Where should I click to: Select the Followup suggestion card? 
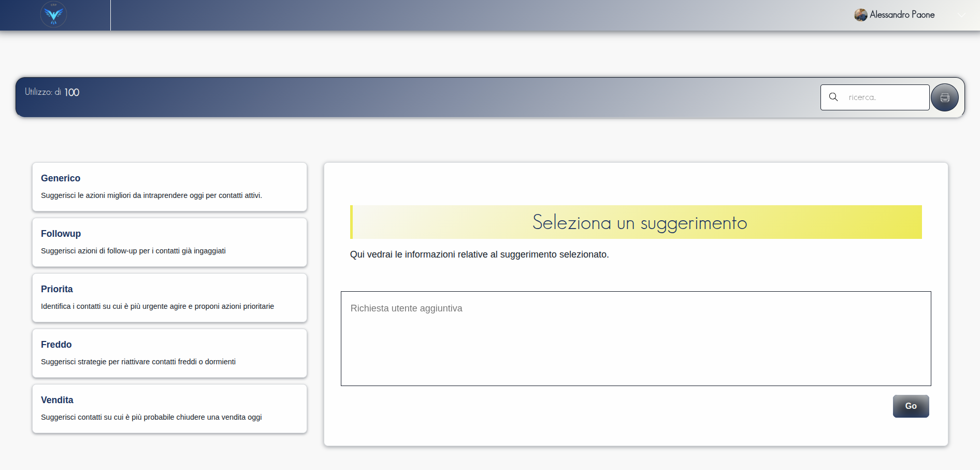(169, 242)
